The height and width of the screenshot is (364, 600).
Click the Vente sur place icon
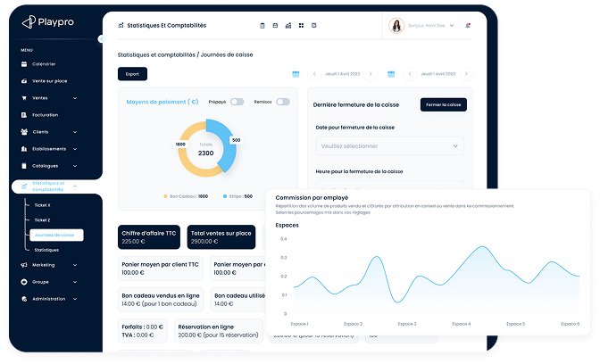pos(24,81)
